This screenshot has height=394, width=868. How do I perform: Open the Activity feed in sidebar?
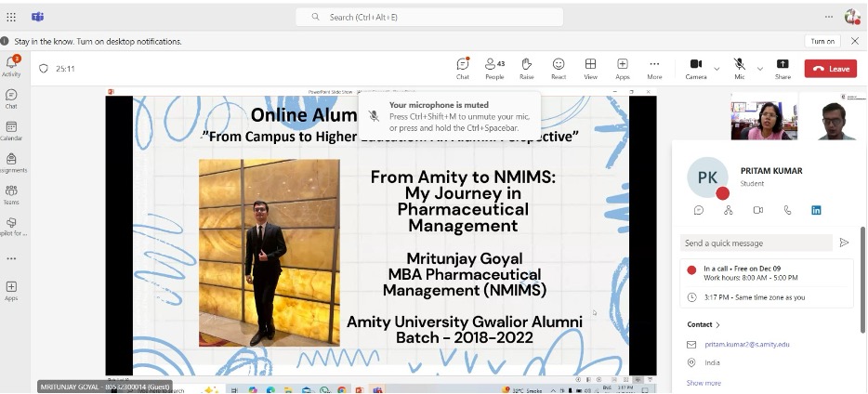(11, 66)
